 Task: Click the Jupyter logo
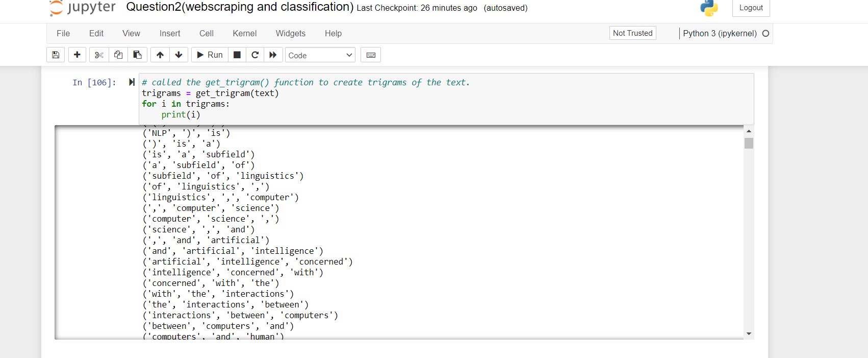tap(83, 8)
